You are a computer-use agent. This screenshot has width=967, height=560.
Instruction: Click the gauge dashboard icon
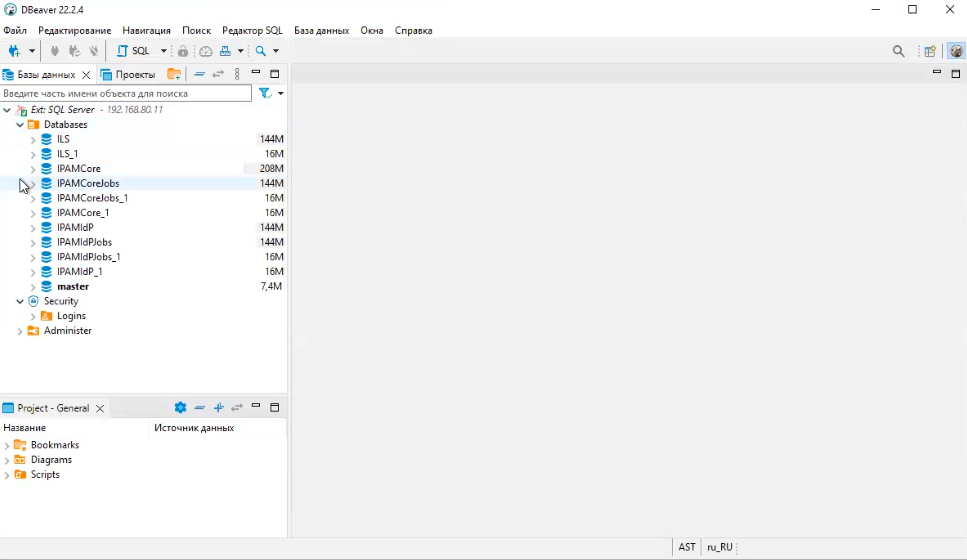pyautogui.click(x=205, y=51)
